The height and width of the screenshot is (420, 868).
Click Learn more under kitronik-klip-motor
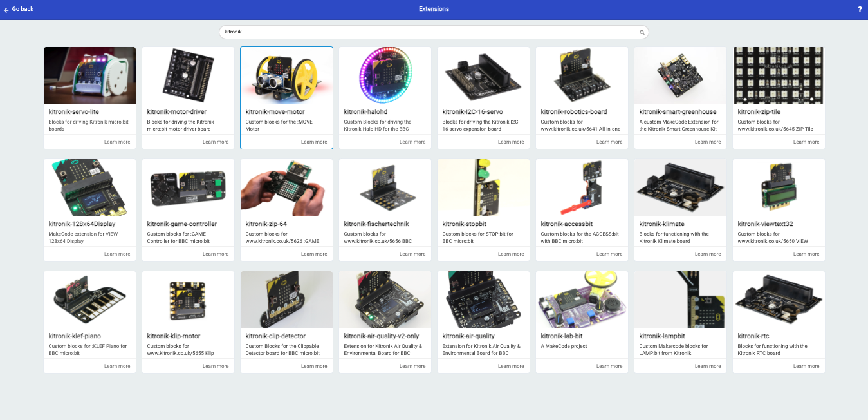(x=216, y=366)
